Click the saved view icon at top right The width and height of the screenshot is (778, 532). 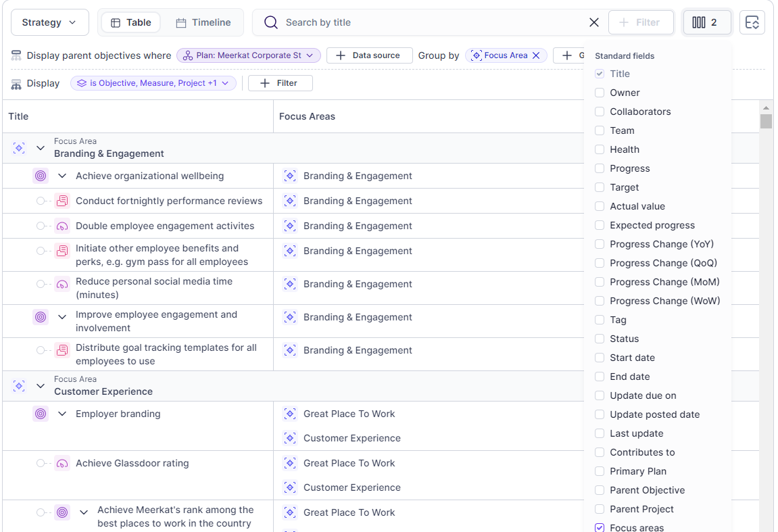coord(752,22)
